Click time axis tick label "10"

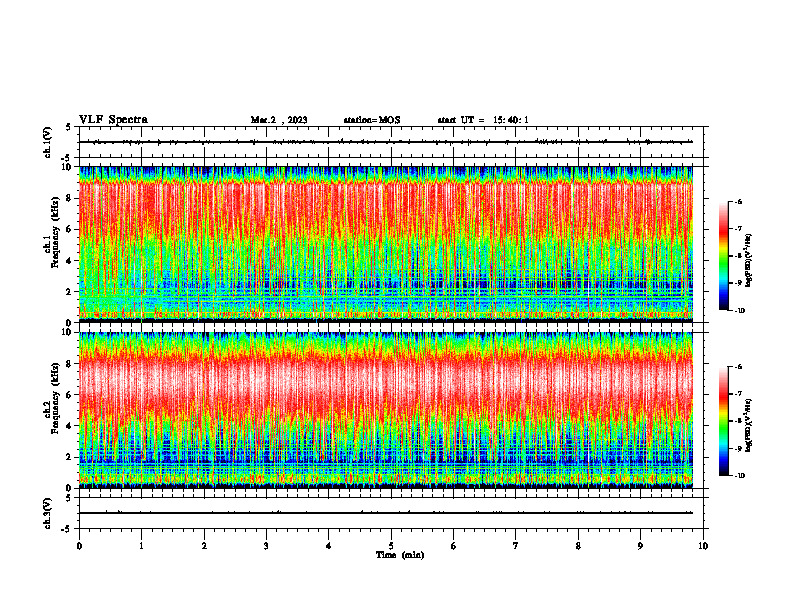tap(703, 546)
